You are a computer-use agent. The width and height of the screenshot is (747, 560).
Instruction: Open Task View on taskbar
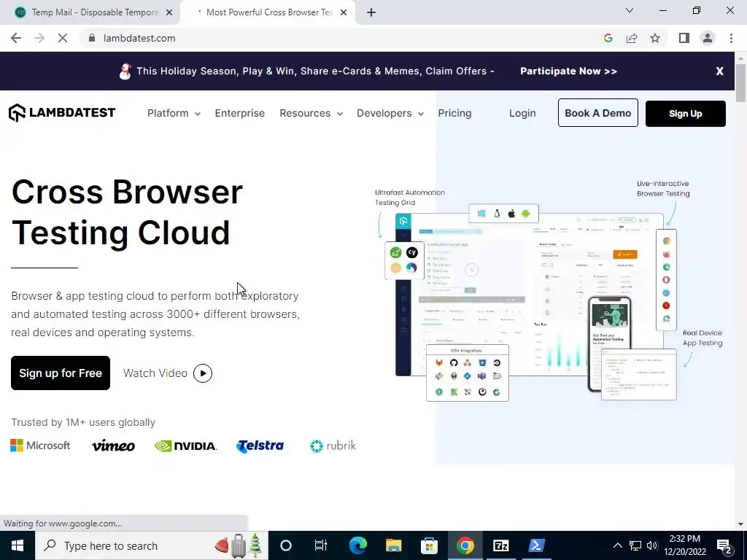pyautogui.click(x=321, y=545)
